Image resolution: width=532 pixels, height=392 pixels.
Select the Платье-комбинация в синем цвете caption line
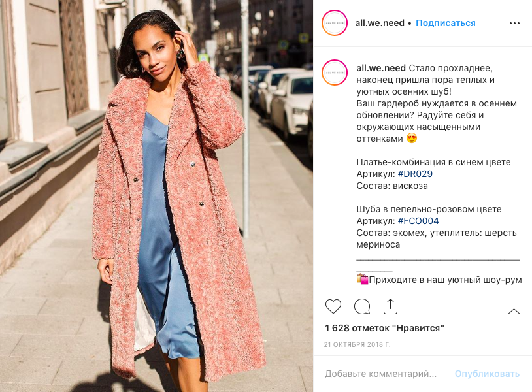tap(433, 162)
